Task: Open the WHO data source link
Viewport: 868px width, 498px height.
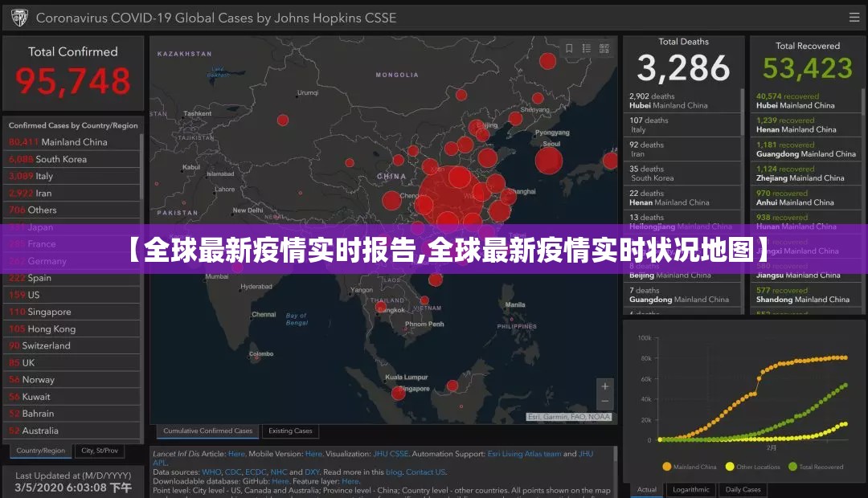Action: pyautogui.click(x=211, y=471)
